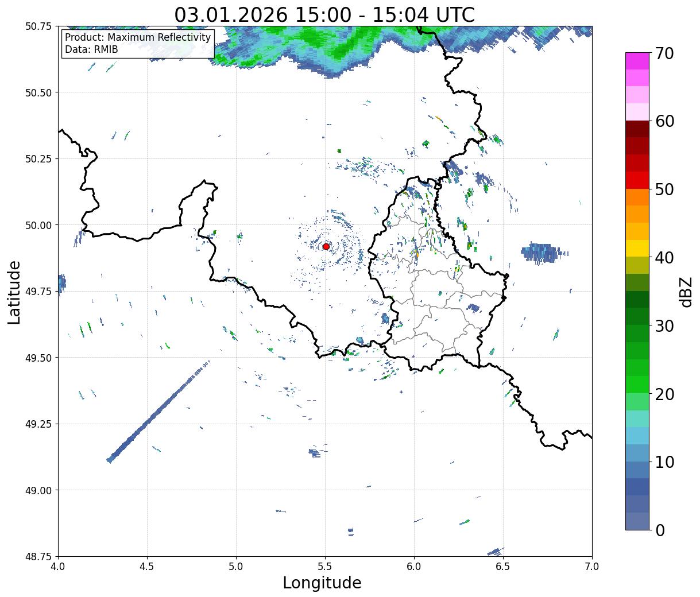The width and height of the screenshot is (700, 597).
Task: Click the latitude tick label "49.25"
Action: pyautogui.click(x=38, y=424)
